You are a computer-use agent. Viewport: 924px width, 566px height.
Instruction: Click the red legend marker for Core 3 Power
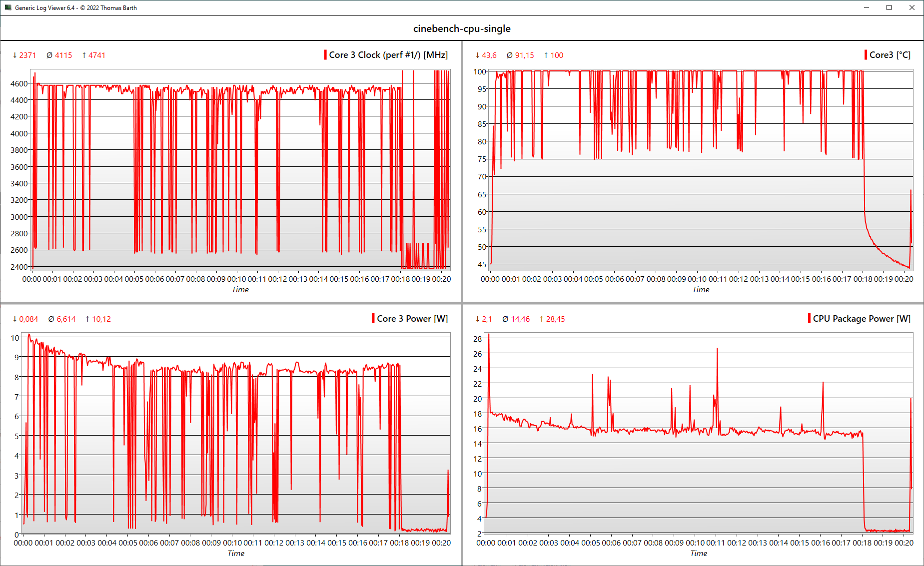pyautogui.click(x=373, y=318)
